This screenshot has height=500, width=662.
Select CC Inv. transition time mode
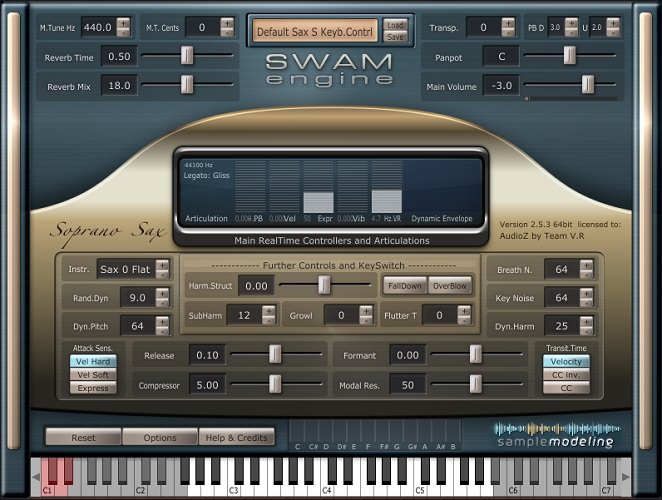pos(566,375)
